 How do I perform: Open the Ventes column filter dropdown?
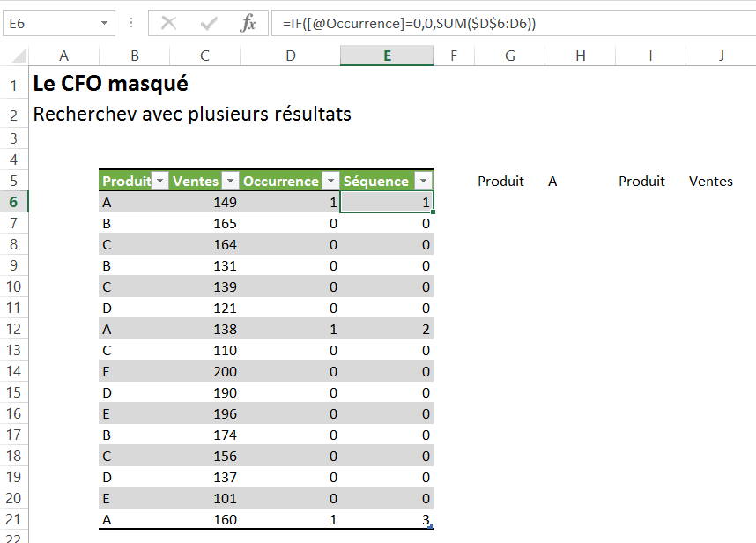[x=230, y=181]
